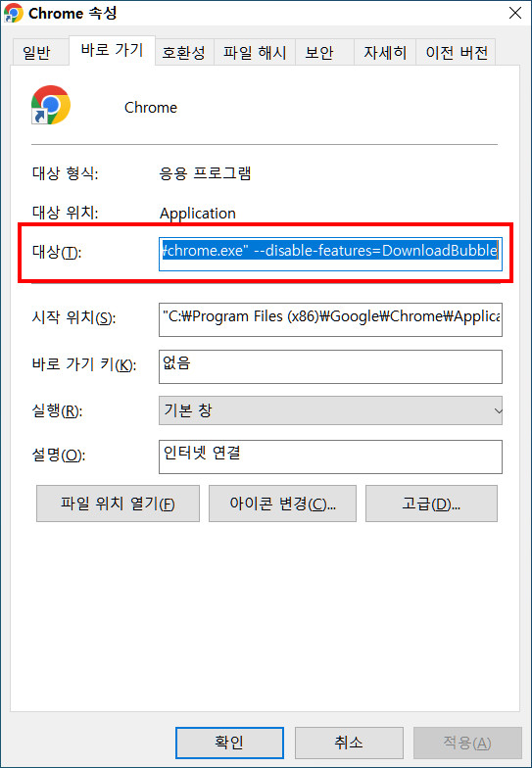Go to the 이전 버전 tab

tap(457, 53)
